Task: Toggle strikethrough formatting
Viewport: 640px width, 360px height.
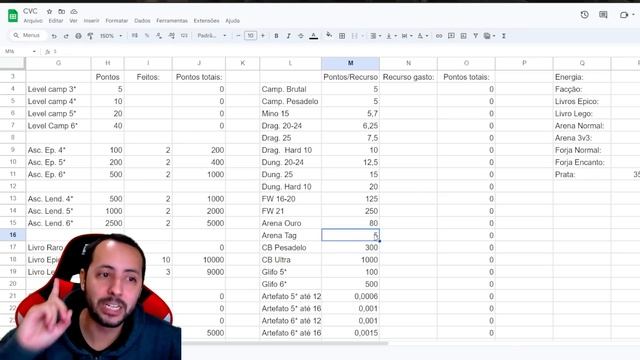Action: (301, 36)
